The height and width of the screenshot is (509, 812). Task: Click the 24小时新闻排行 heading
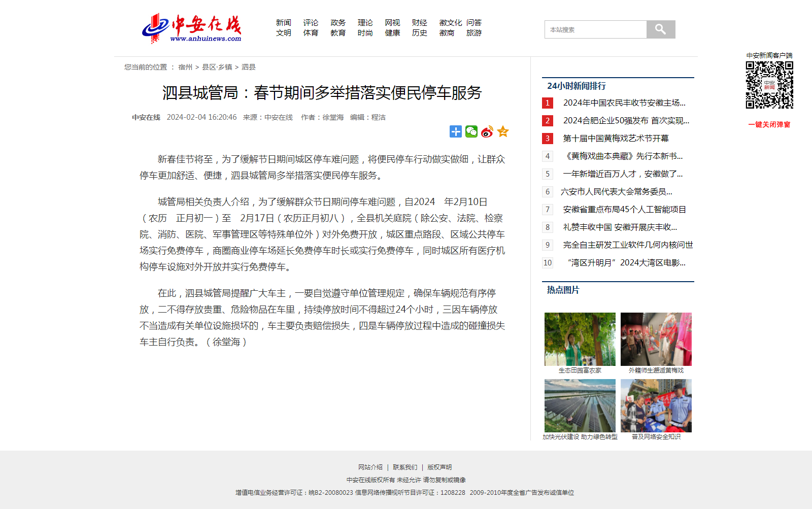(x=577, y=86)
